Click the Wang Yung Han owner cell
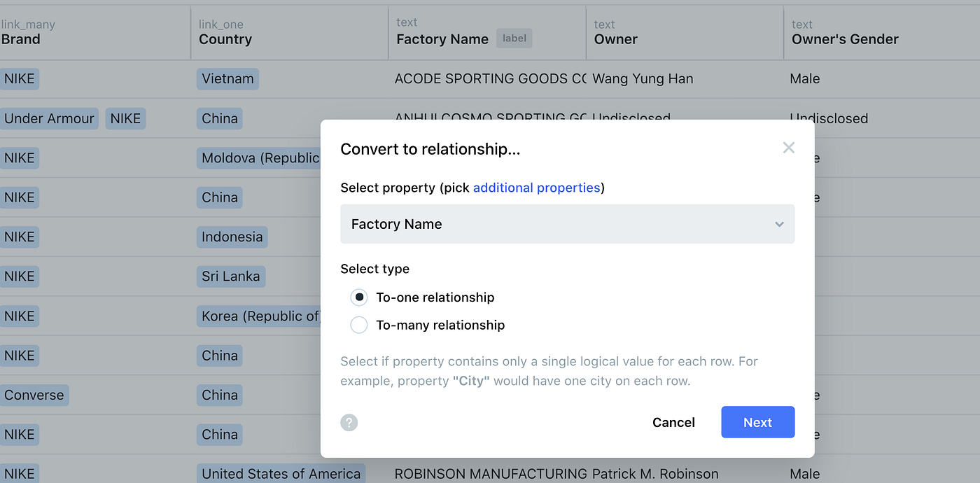 click(x=643, y=78)
